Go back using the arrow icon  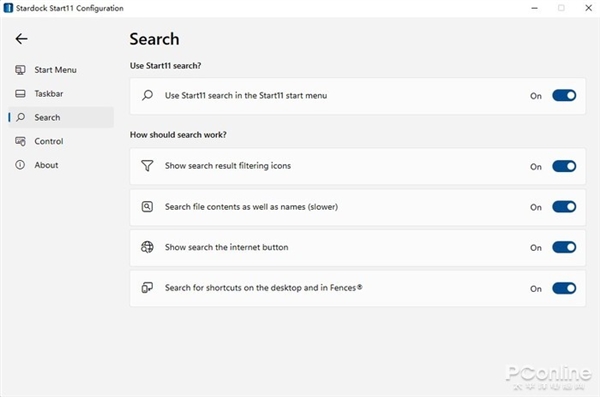pyautogui.click(x=21, y=39)
